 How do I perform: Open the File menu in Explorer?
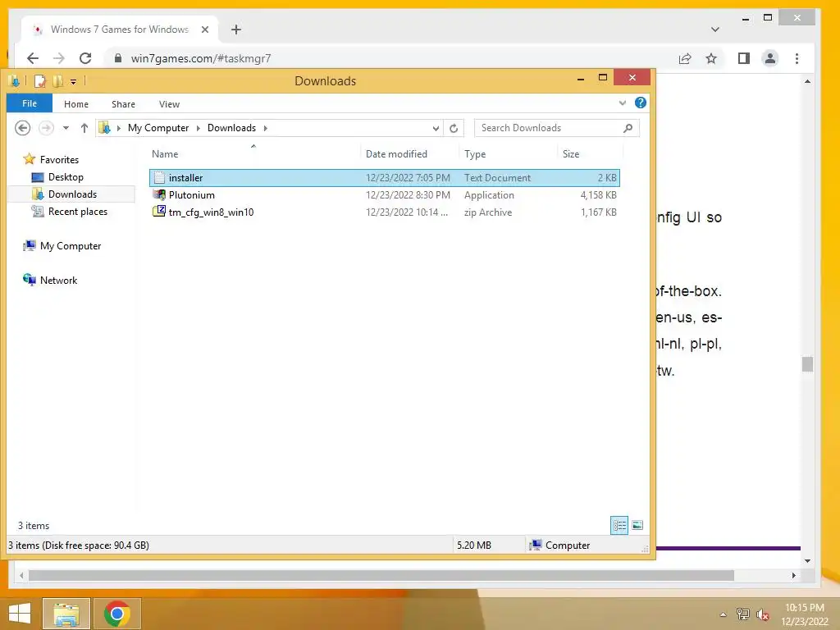(x=30, y=103)
